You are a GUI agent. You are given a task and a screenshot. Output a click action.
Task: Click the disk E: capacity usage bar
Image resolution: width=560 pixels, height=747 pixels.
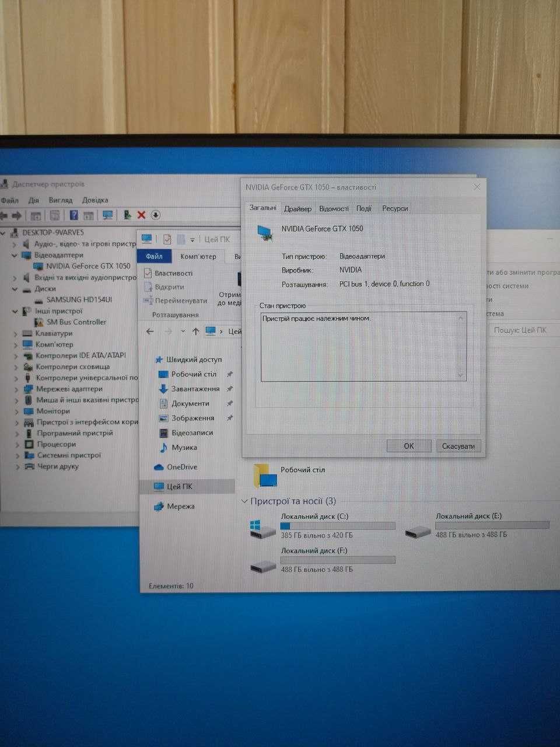coord(492,525)
